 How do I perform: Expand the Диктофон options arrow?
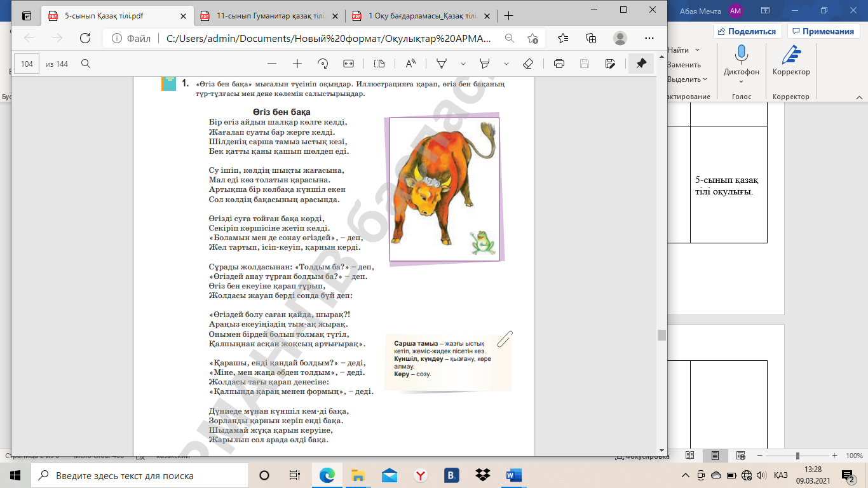click(741, 81)
